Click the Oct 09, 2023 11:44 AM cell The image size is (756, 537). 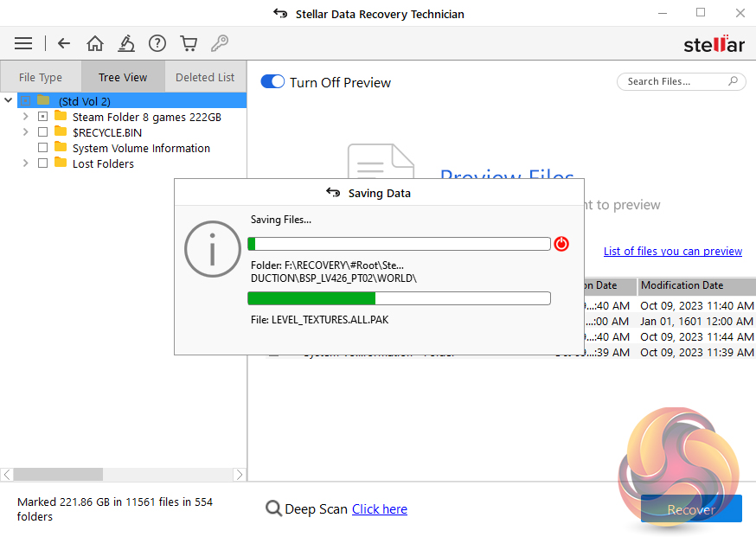tap(696, 336)
